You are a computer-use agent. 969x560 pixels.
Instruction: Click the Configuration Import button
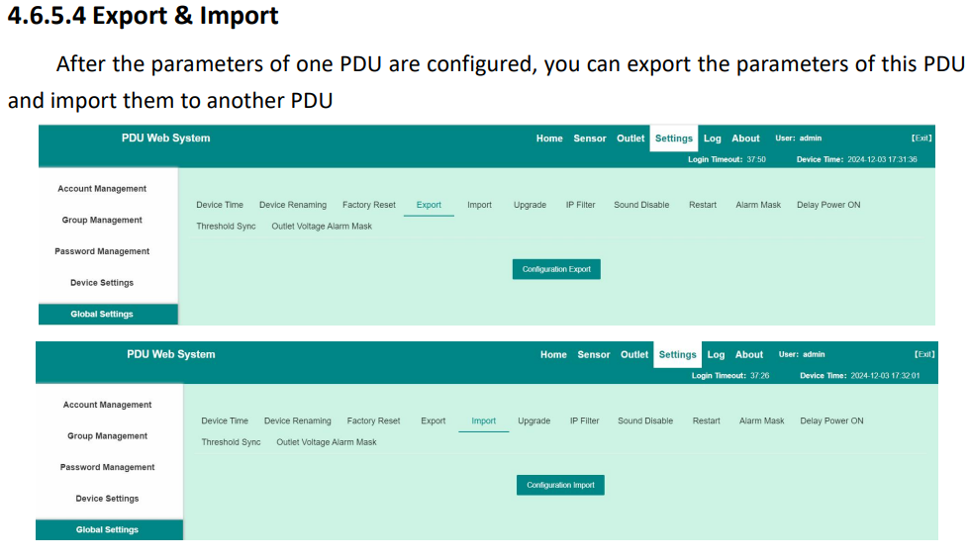[x=560, y=485]
